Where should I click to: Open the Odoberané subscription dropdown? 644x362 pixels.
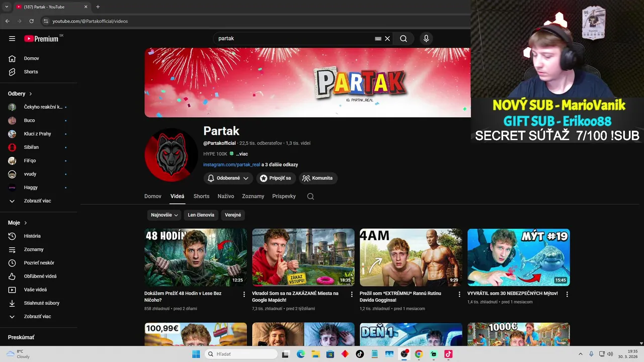228,178
